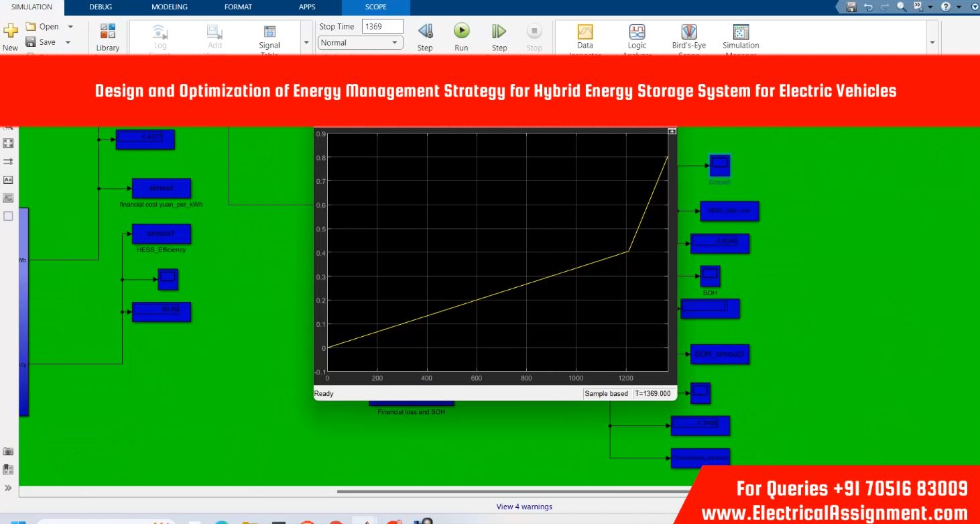The height and width of the screenshot is (524, 980).
Task: Switch to the DEBUG tab
Action: pos(101,7)
